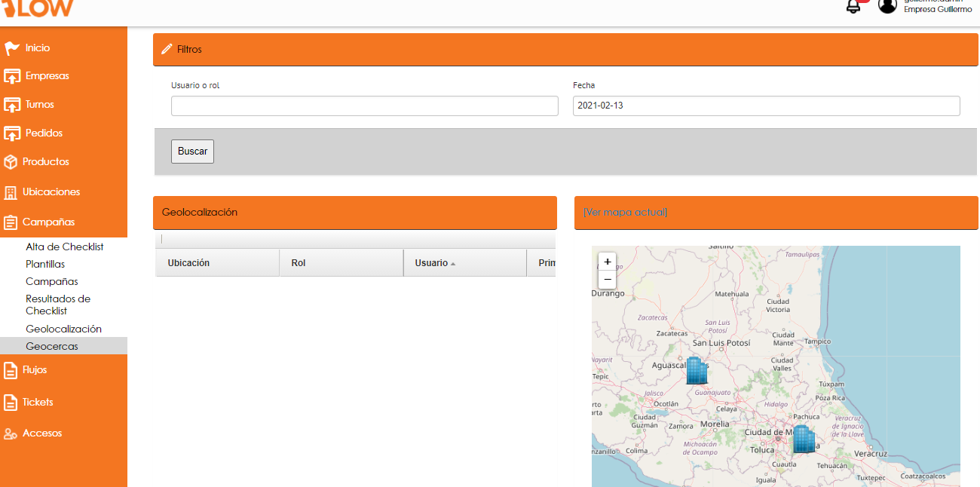Viewport: 980px width, 487px height.
Task: Select Geocercas submenu item
Action: (52, 347)
